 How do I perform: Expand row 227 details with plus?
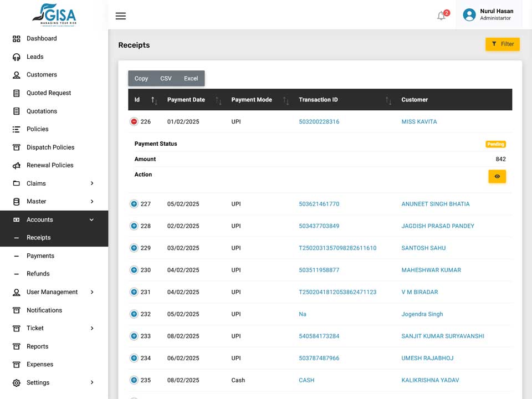pos(134,204)
